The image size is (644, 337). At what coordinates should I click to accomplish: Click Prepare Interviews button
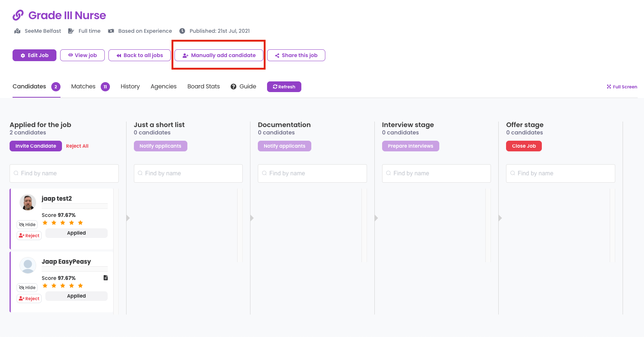pos(411,146)
